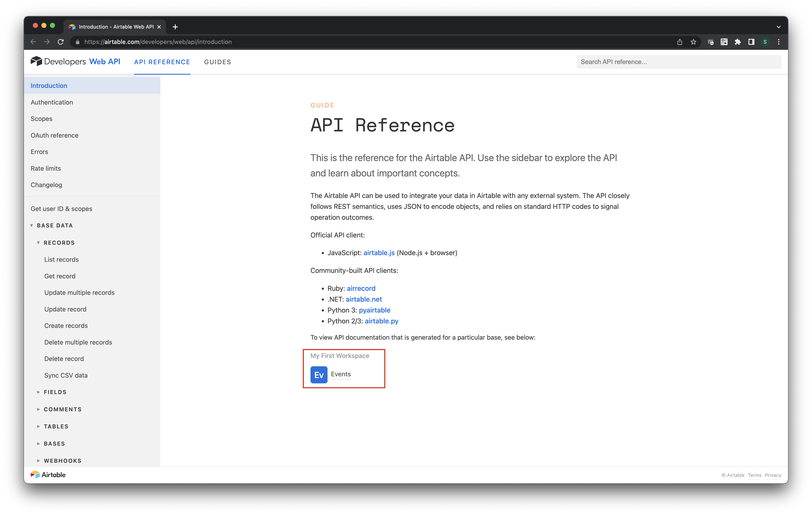Click the Airtable footer logo

48,474
